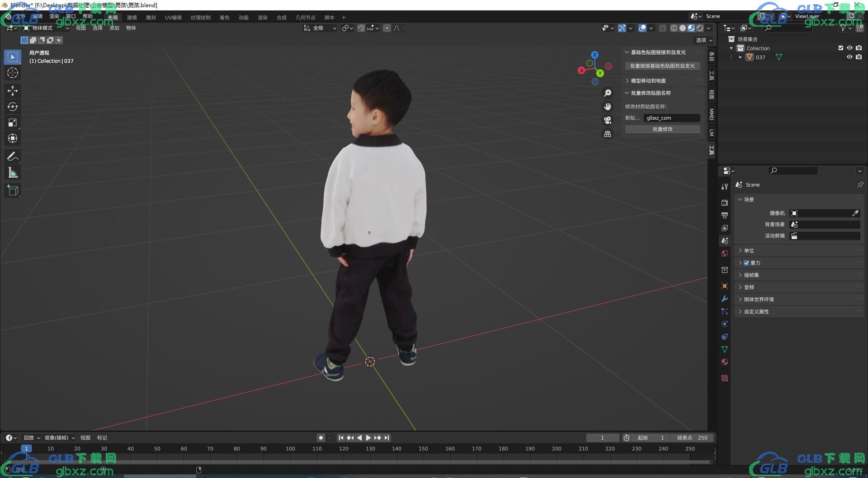Activate the 3D cursor tool

pyautogui.click(x=13, y=73)
